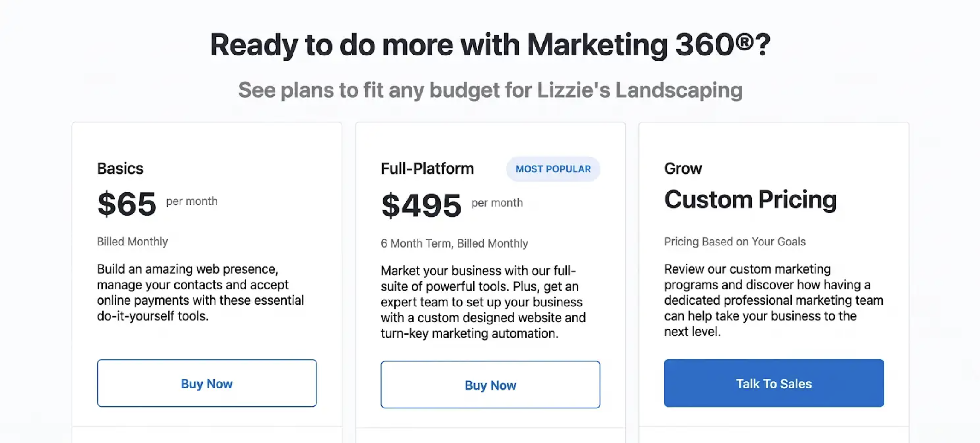This screenshot has width=980, height=443.
Task: Click the Full-Platform plan description paragraph
Action: [483, 302]
